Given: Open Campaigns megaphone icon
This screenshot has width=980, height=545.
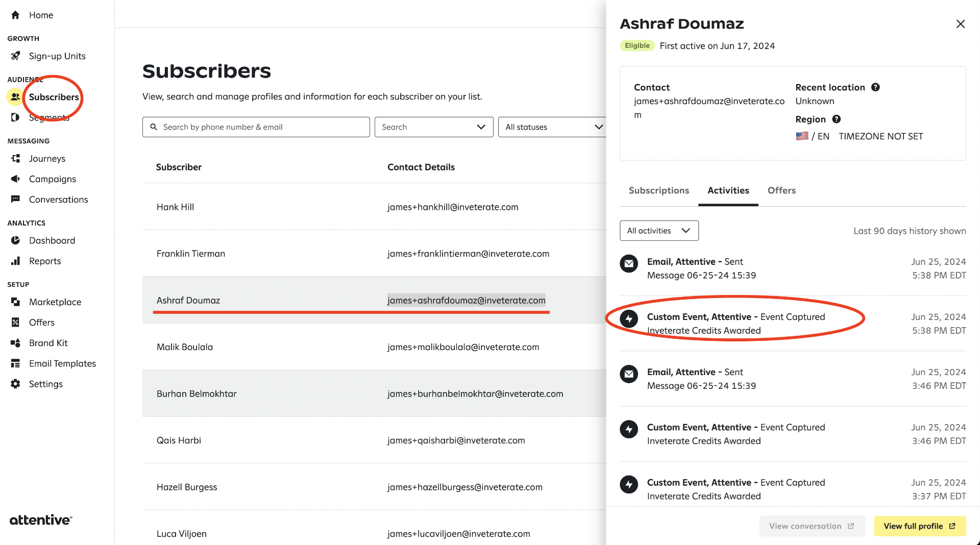Looking at the screenshot, I should coord(15,179).
